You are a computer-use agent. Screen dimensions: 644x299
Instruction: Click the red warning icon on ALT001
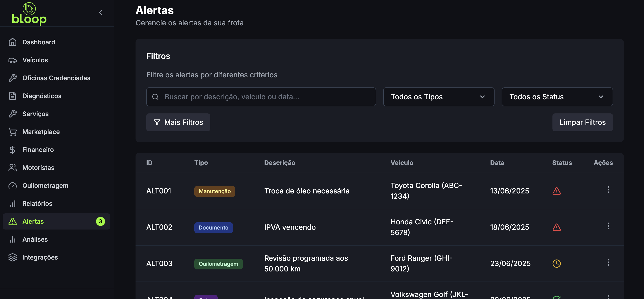click(x=557, y=191)
